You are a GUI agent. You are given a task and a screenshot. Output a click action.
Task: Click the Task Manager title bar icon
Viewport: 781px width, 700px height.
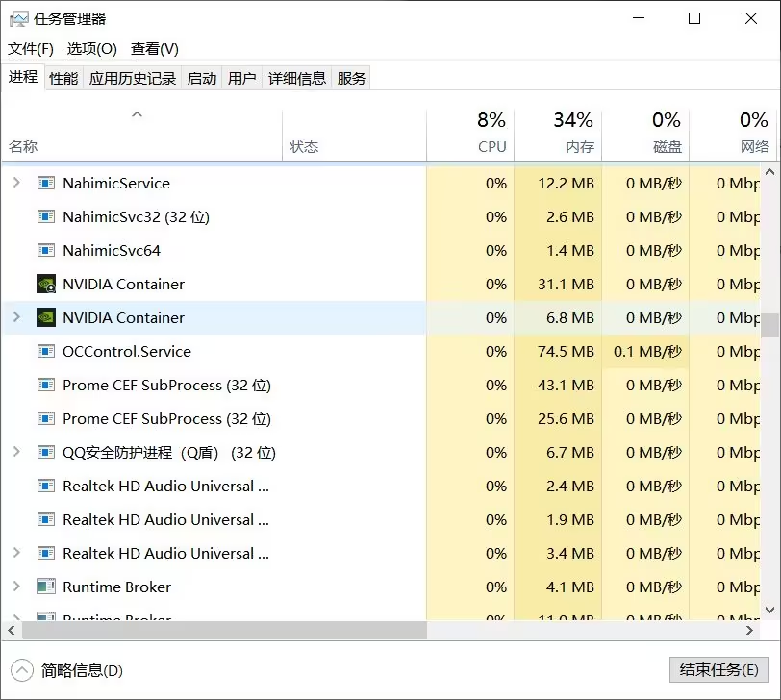point(19,19)
